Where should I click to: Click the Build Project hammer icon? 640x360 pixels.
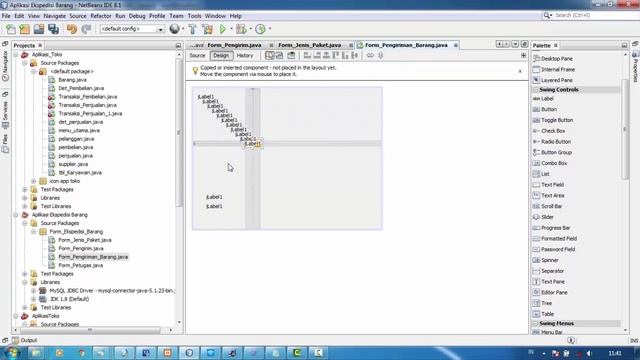[x=192, y=29]
